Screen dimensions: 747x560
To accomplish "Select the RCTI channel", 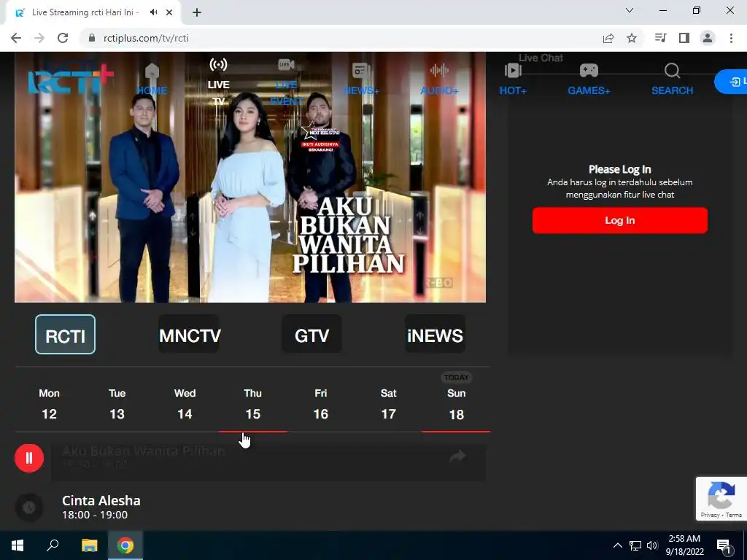I will click(x=65, y=334).
